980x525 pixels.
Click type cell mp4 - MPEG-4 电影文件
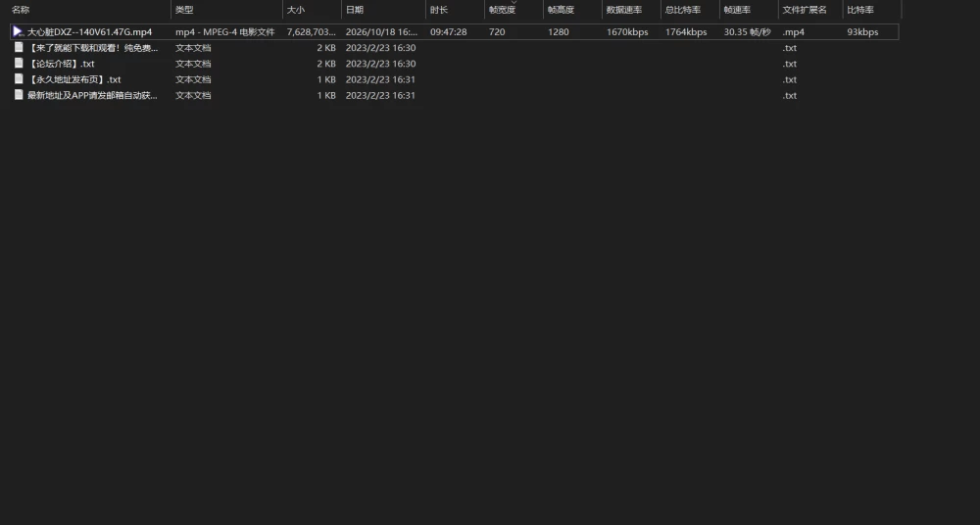[x=225, y=32]
